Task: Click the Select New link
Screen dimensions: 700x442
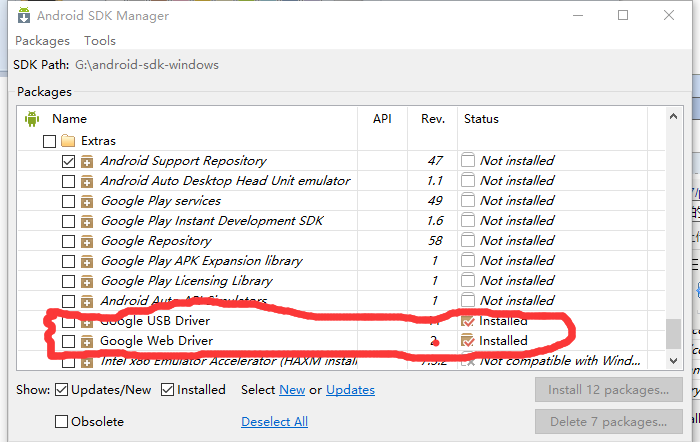Action: tap(292, 390)
